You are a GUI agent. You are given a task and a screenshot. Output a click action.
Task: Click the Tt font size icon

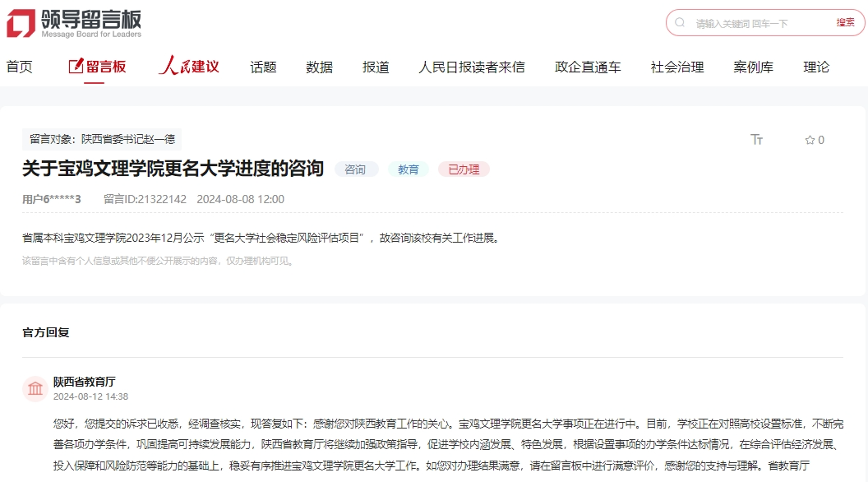coord(756,140)
